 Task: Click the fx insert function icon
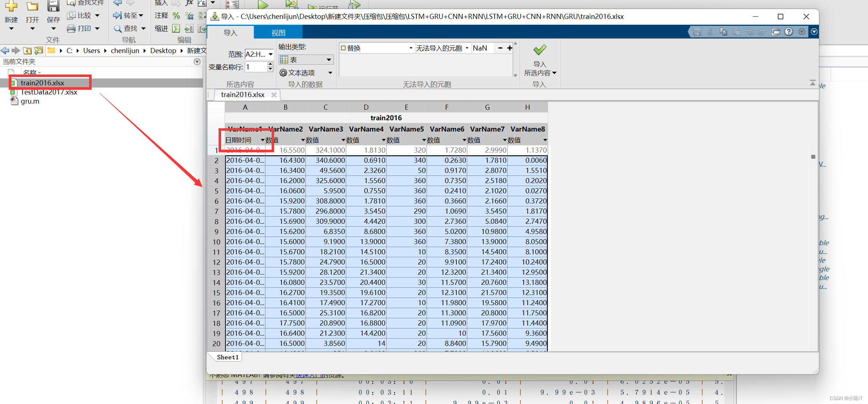coord(189,3)
